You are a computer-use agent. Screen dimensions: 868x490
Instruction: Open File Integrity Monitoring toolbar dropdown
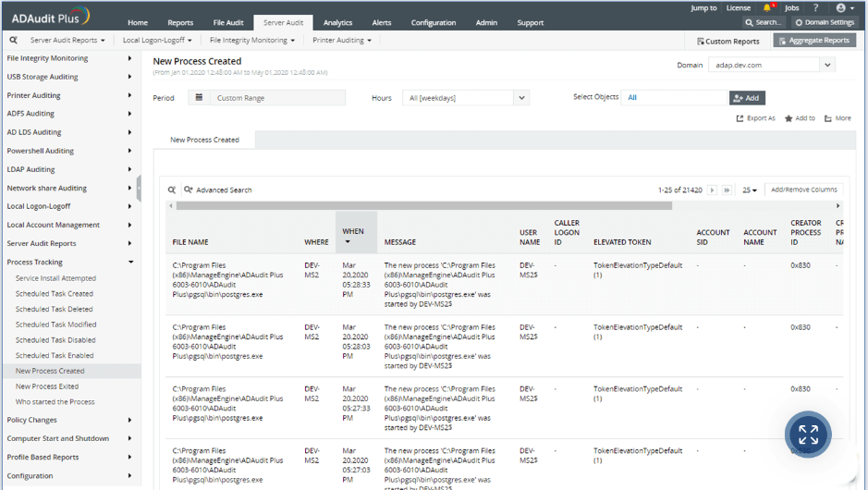pos(251,41)
